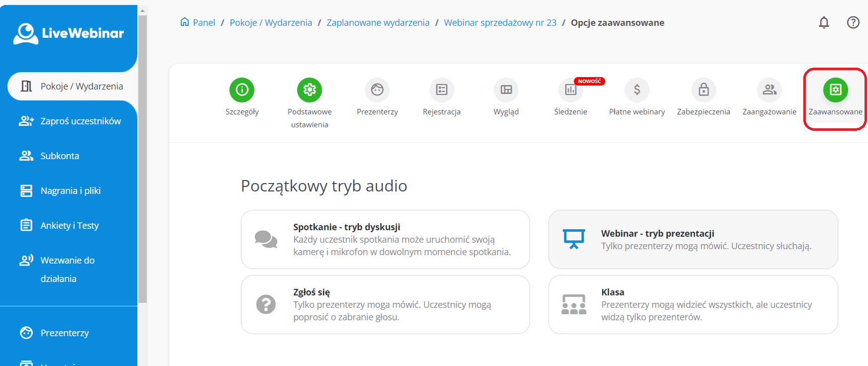Open the Wygląd layout icon
868x366 pixels.
pos(506,90)
